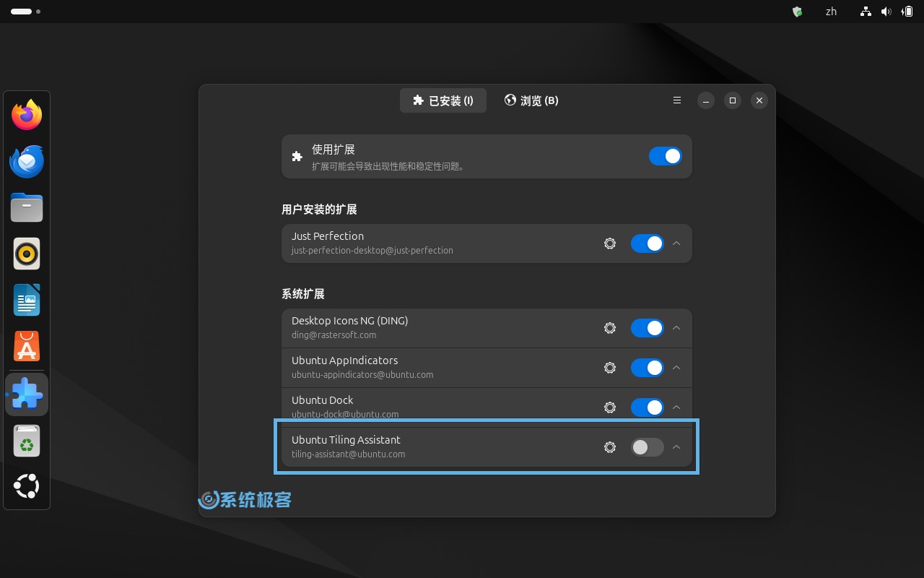
Task: Toggle the global 使用扩展 switch
Action: click(665, 156)
